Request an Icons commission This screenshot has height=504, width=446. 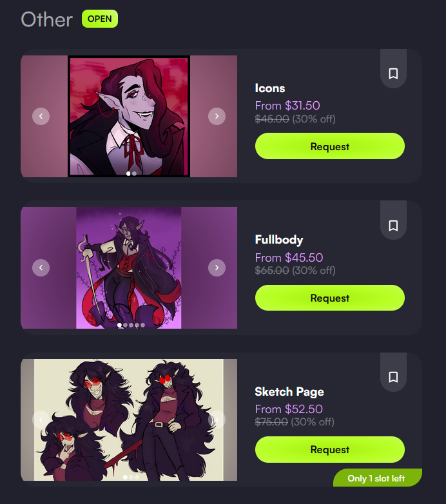(330, 146)
